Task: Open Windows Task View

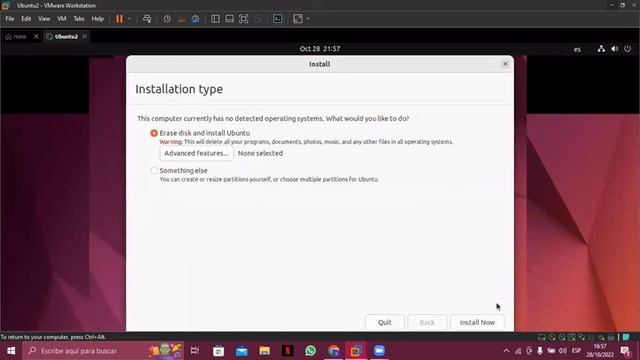Action: 195,351
